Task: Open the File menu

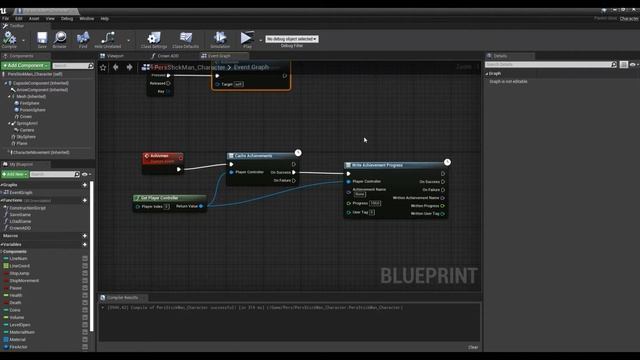Action: [x=5, y=18]
